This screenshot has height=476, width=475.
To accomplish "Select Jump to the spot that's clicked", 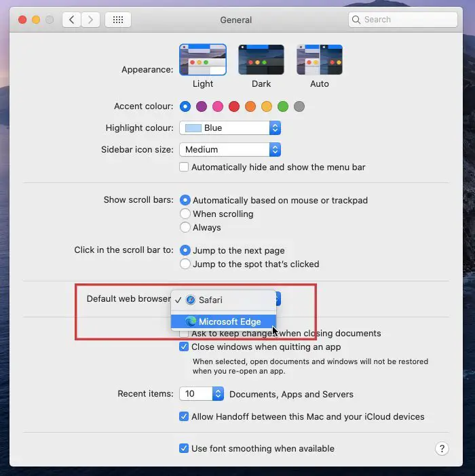I will pos(185,264).
